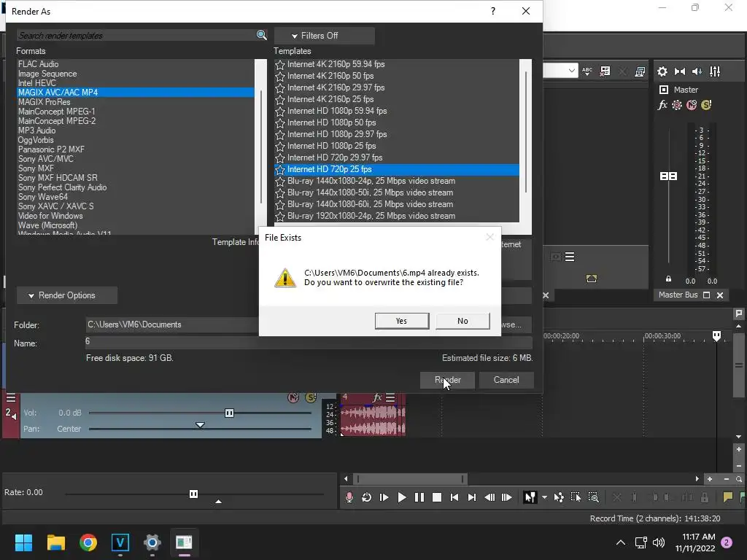Image resolution: width=747 pixels, height=560 pixels.
Task: Click the ABC sort dropdown icon
Action: 587,71
